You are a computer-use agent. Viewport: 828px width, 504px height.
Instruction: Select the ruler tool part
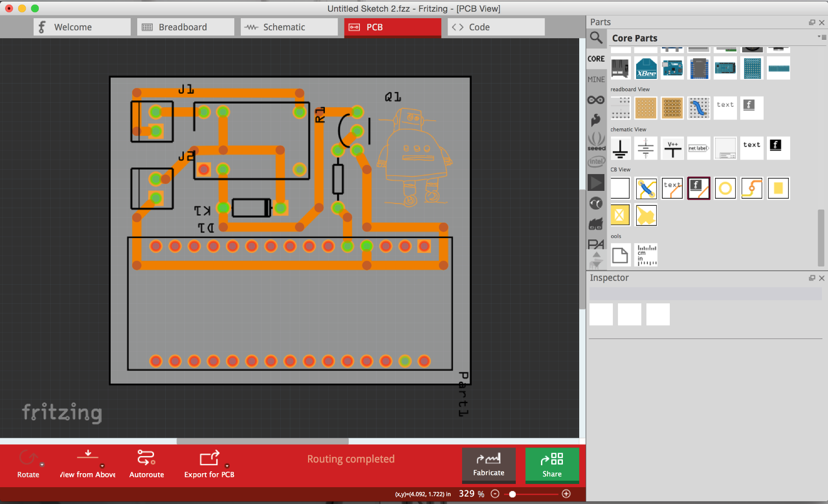coord(646,254)
